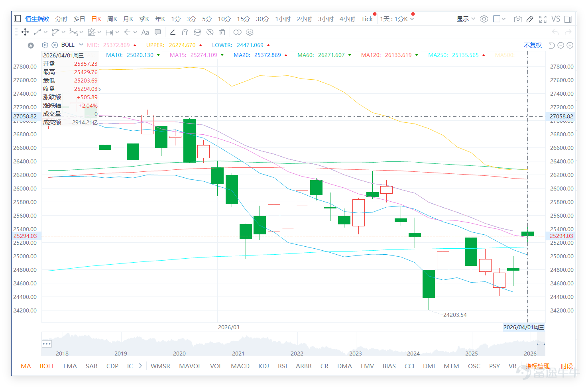The image size is (588, 387).
Task: Switch to 周K weekly chart
Action: [x=112, y=19]
